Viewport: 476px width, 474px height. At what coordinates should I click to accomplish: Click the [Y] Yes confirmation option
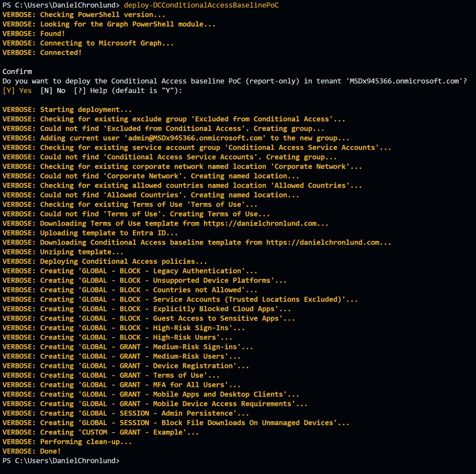pos(17,91)
